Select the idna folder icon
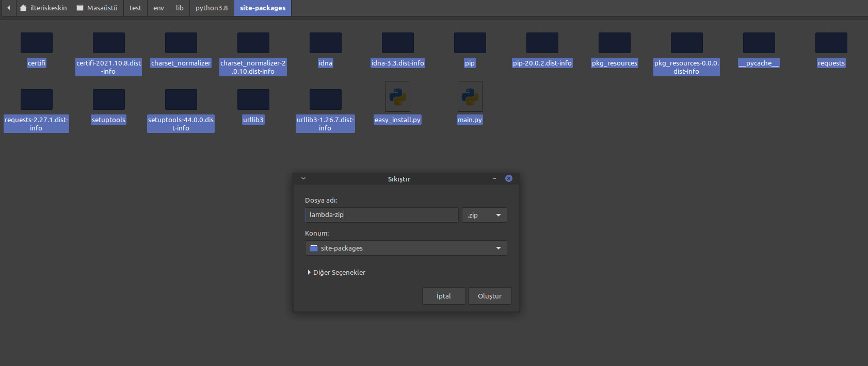This screenshot has height=366, width=868. pyautogui.click(x=326, y=43)
